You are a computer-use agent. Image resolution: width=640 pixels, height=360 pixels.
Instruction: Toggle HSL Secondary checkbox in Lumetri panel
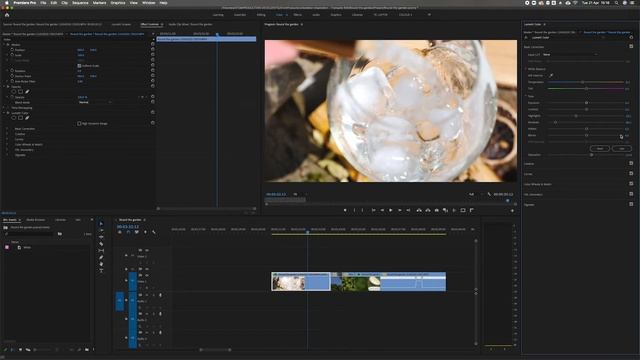point(631,194)
